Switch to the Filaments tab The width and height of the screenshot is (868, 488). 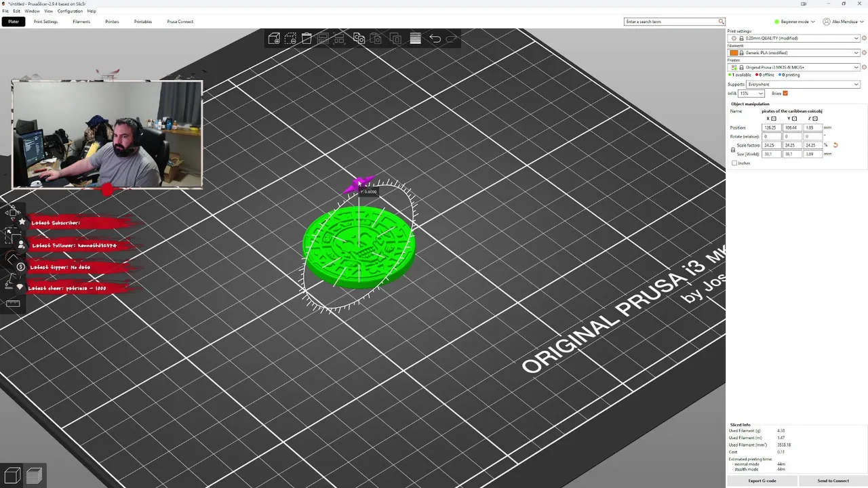click(81, 22)
